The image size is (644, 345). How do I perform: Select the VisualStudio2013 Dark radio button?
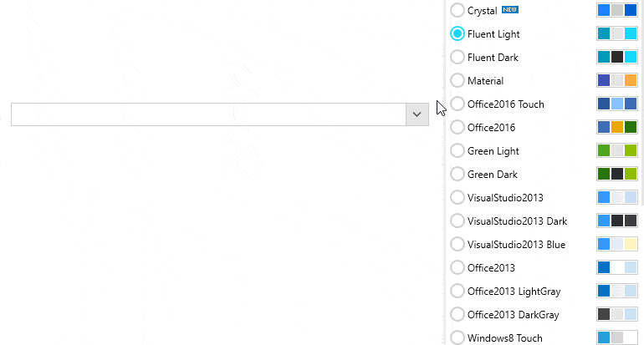click(x=457, y=221)
